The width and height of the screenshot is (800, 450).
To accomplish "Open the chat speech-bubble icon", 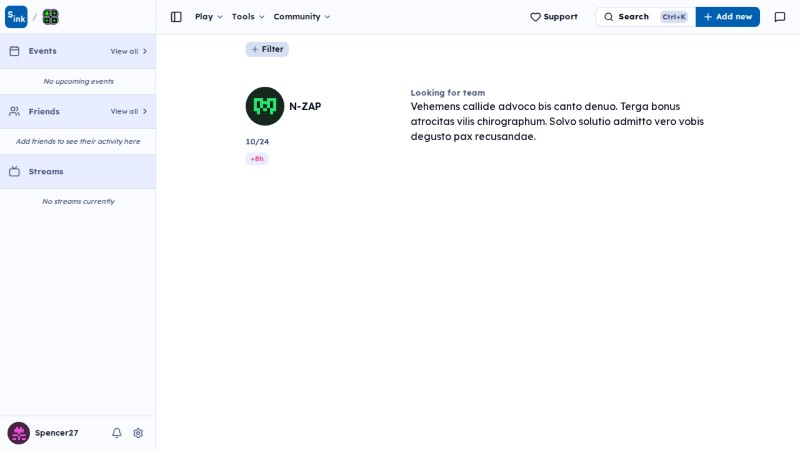I will tap(780, 17).
